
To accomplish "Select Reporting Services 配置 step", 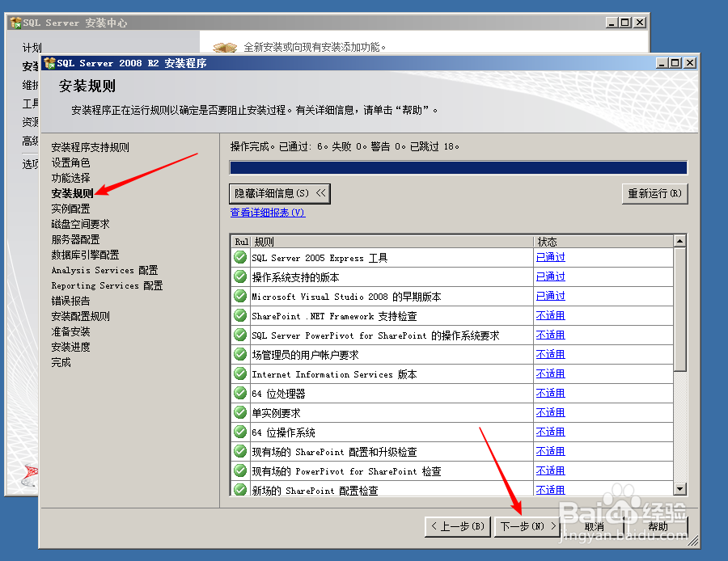I will point(107,285).
